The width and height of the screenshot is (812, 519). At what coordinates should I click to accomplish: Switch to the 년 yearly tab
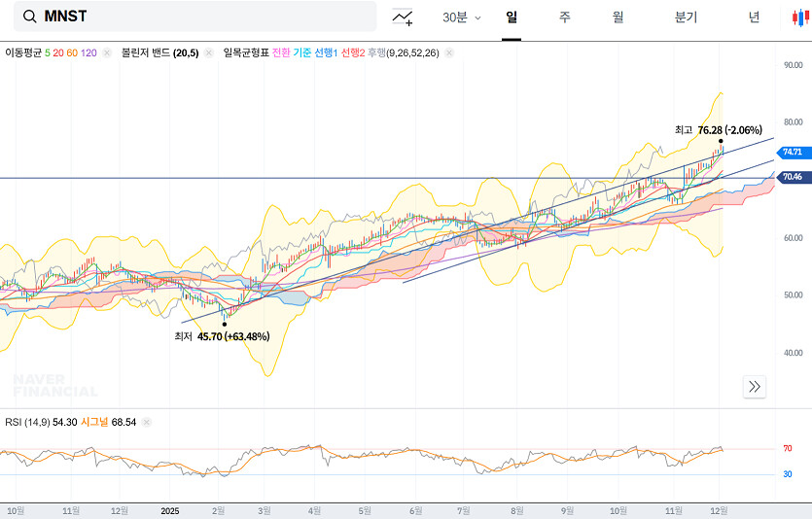754,17
